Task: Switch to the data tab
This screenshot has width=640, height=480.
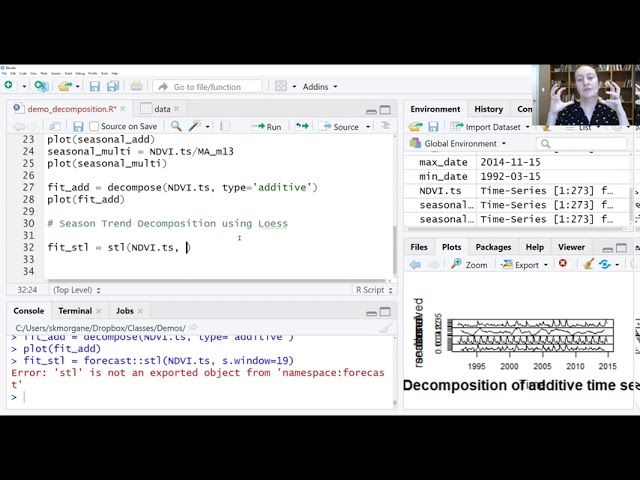Action: click(x=162, y=109)
